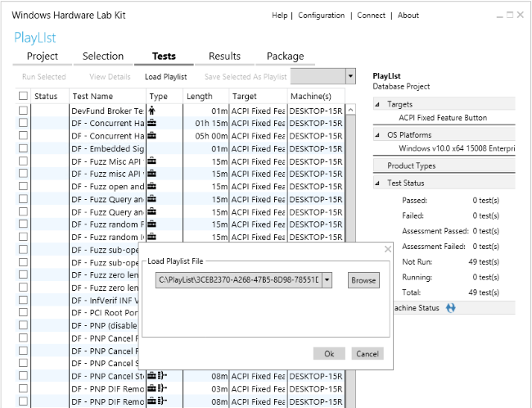The width and height of the screenshot is (532, 408).
Task: Toggle the Machine Status section header
Action: [454, 308]
